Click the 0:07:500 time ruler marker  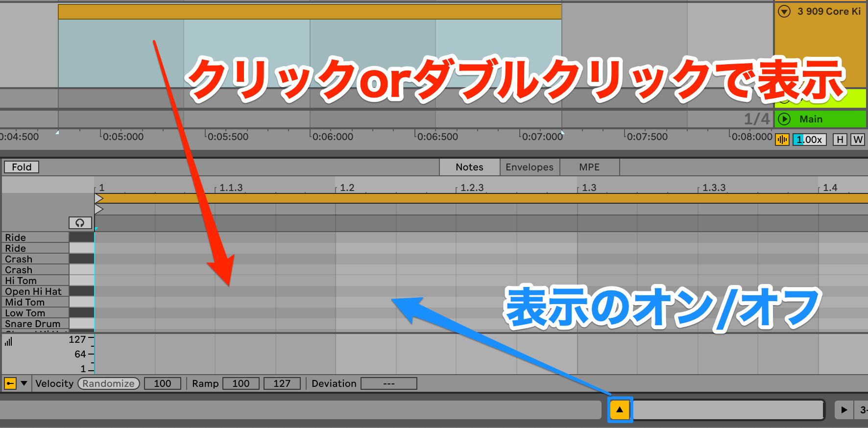[647, 137]
